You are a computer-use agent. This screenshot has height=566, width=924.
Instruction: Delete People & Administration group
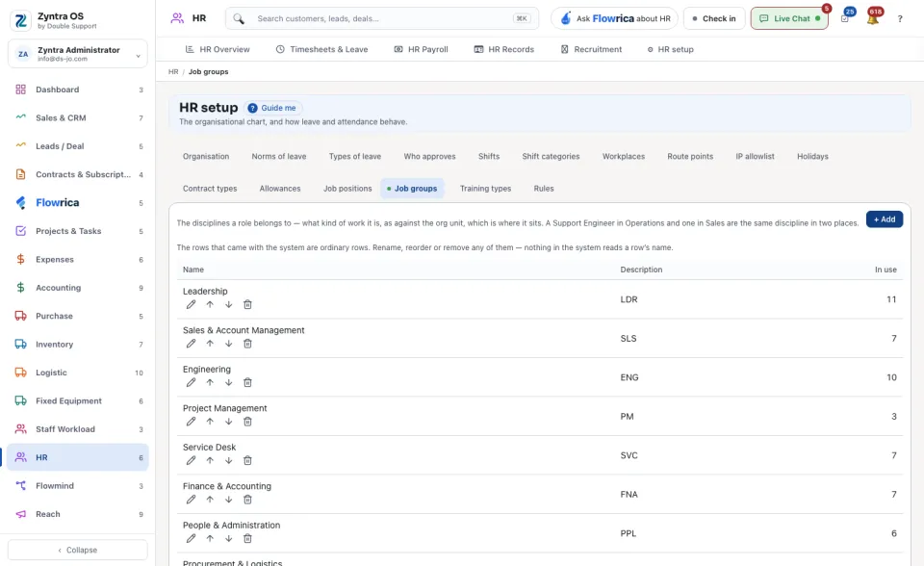tap(247, 538)
